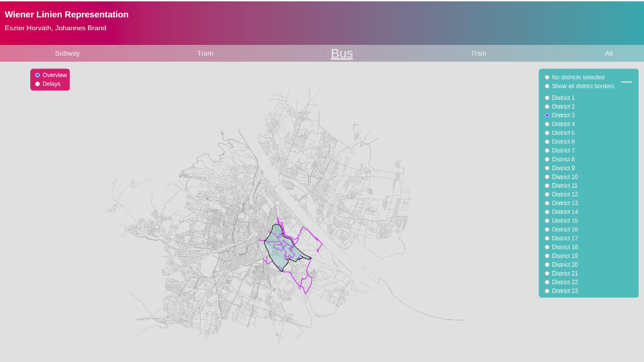
Task: Select District 20 radio button
Action: 547,265
